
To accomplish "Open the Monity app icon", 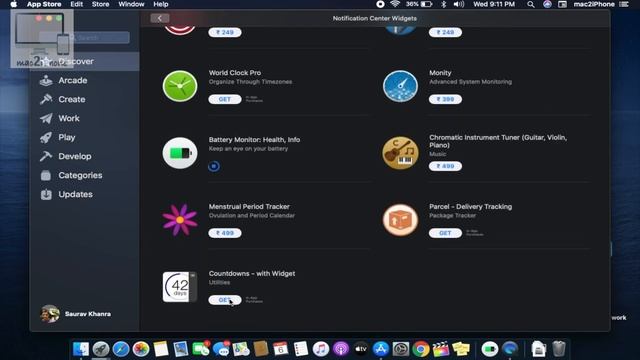I will [400, 86].
